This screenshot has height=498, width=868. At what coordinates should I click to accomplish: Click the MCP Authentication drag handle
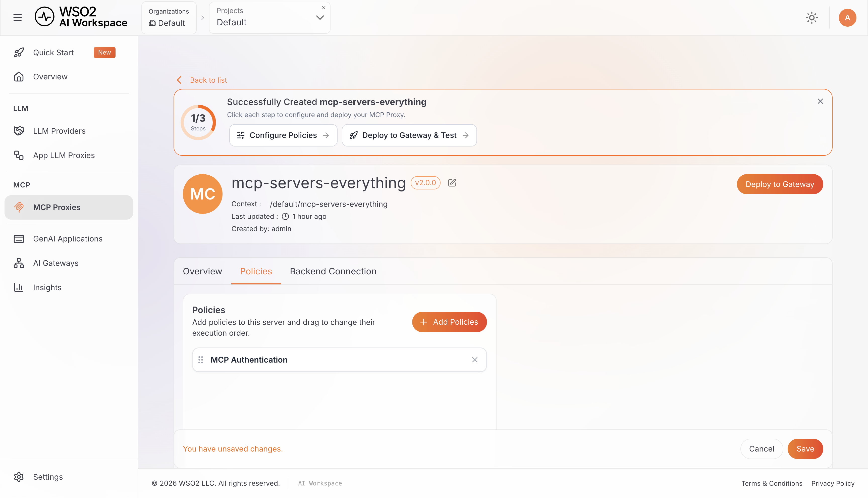pyautogui.click(x=201, y=360)
